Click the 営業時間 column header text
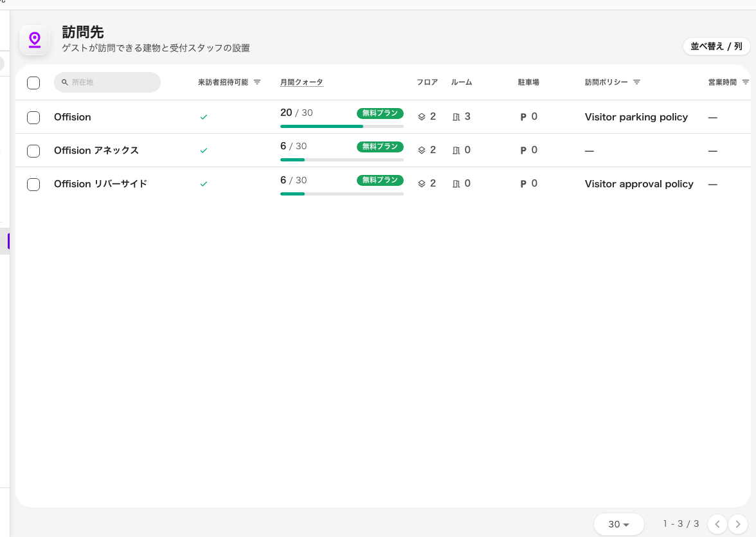 pyautogui.click(x=723, y=82)
